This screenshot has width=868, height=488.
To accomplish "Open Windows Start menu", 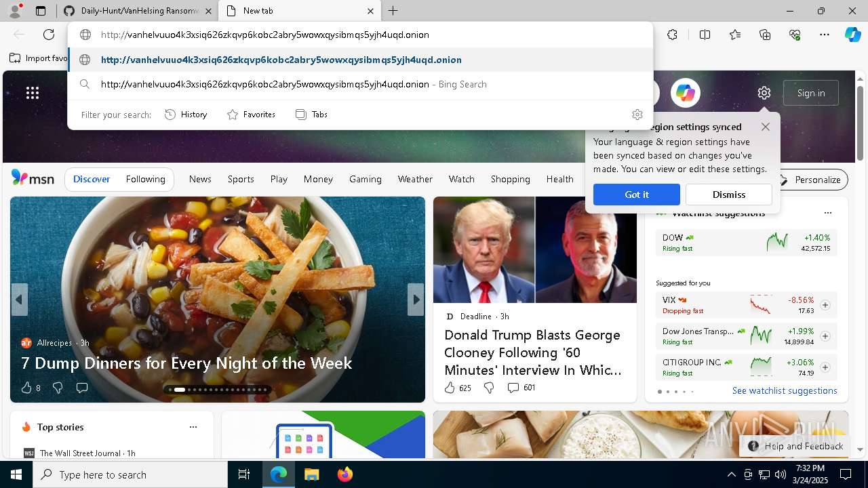I will point(16,474).
